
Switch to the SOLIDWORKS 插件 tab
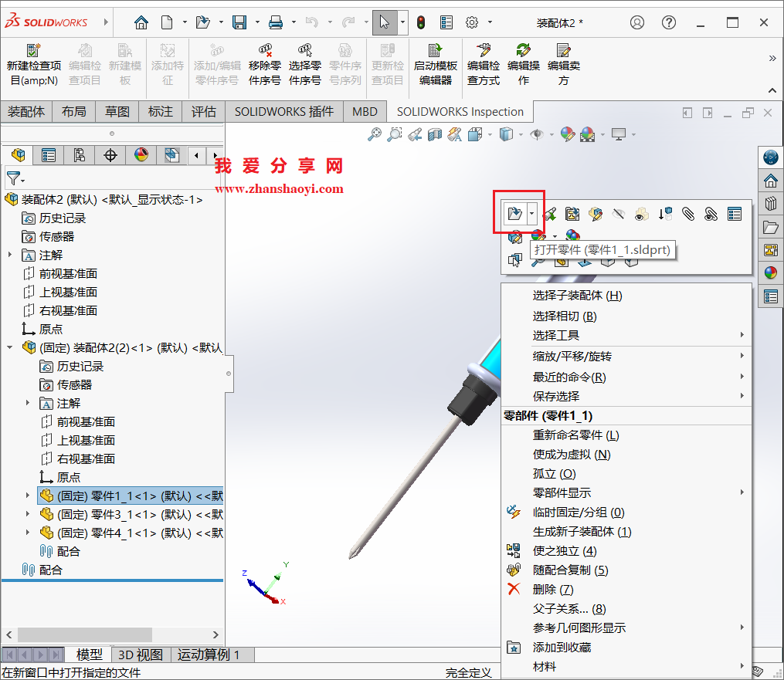tap(284, 111)
